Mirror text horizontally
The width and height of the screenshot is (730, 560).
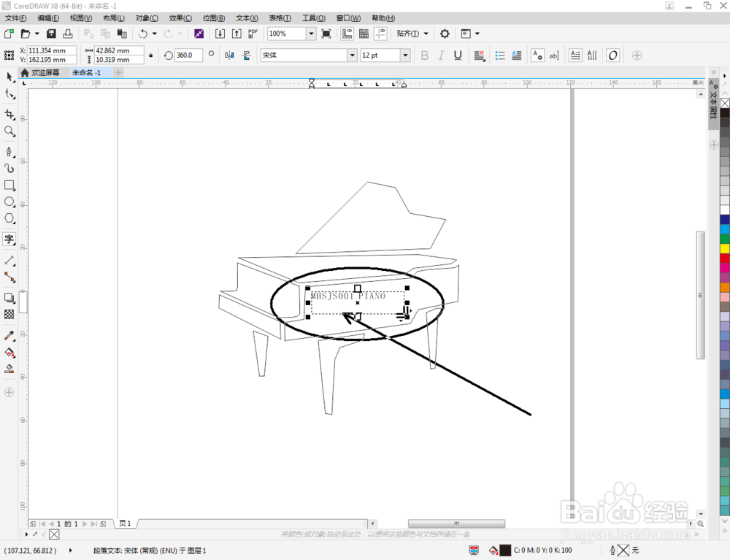229,55
